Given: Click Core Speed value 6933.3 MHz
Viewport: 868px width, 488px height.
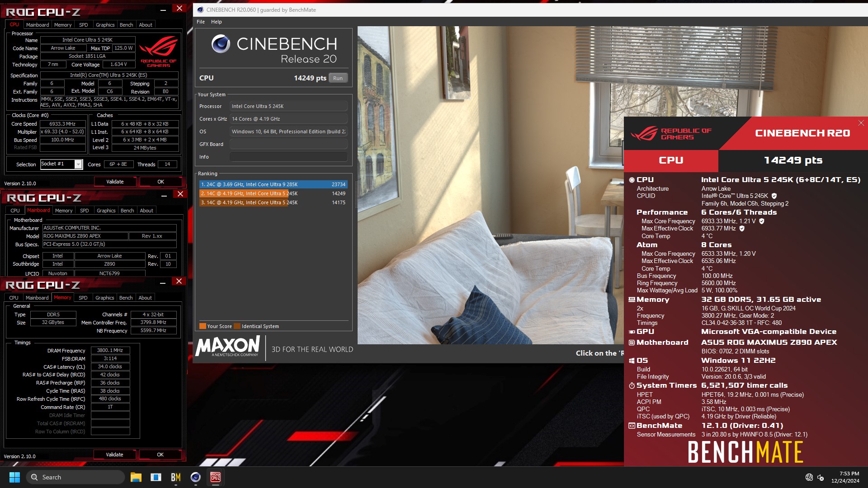Looking at the screenshot, I should [63, 124].
